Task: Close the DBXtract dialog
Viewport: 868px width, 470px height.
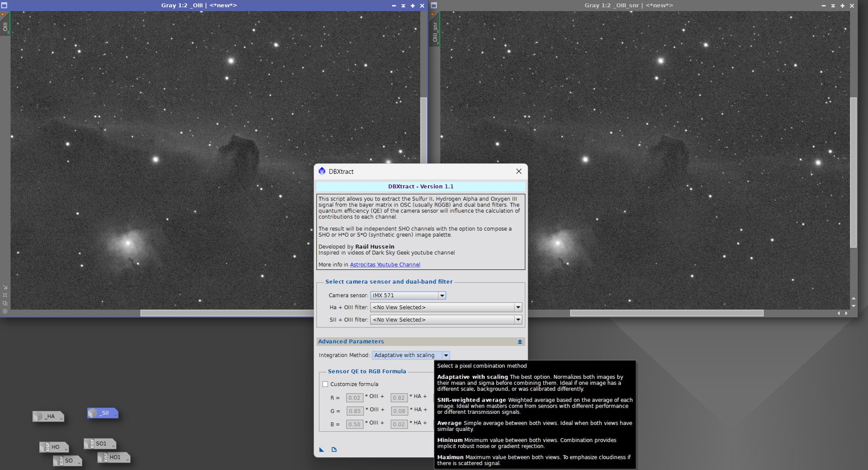Action: [518, 171]
